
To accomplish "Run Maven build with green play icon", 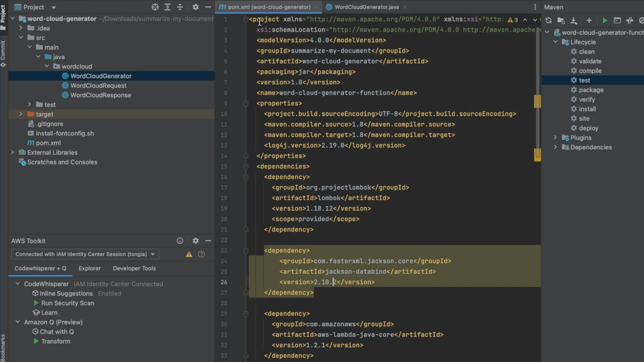I will click(x=605, y=20).
